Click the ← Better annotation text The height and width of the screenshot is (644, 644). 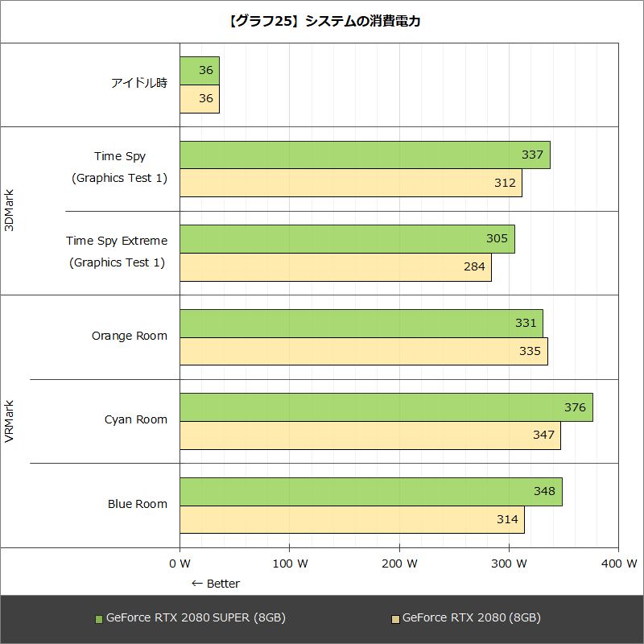[216, 584]
